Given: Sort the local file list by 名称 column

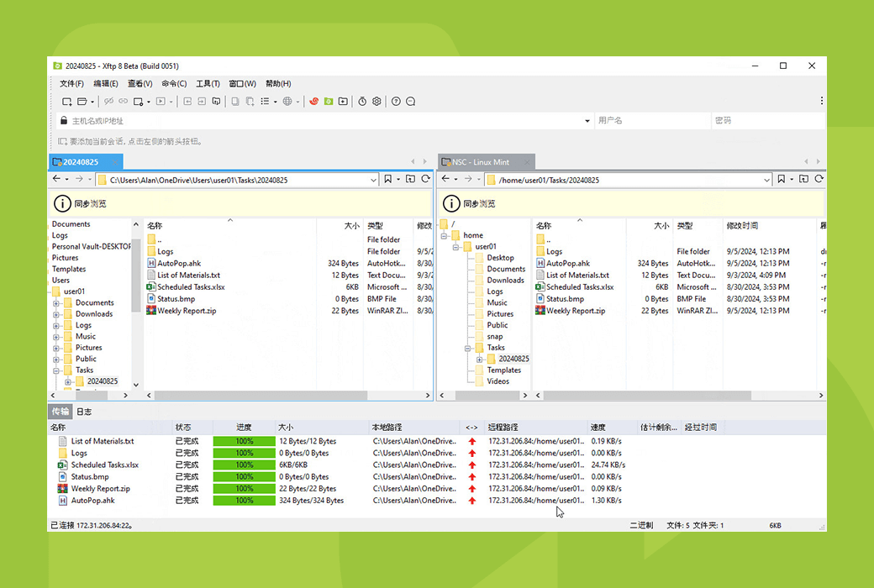Looking at the screenshot, I should pyautogui.click(x=229, y=226).
